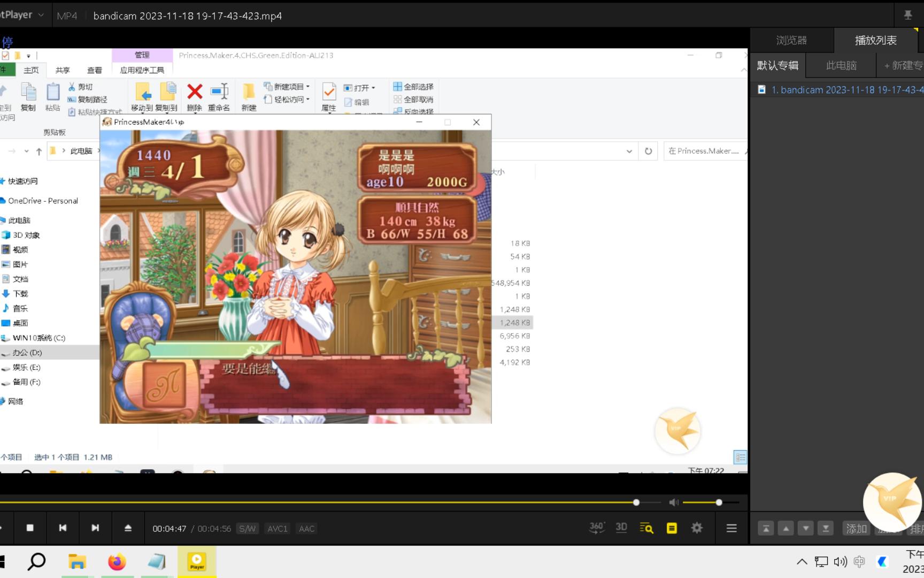Click the blue tray app icon
Image resolution: width=924 pixels, height=578 pixels.
[882, 561]
